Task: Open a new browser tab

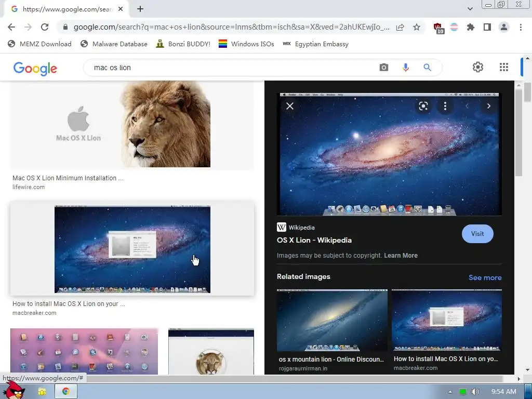Action: click(x=140, y=9)
